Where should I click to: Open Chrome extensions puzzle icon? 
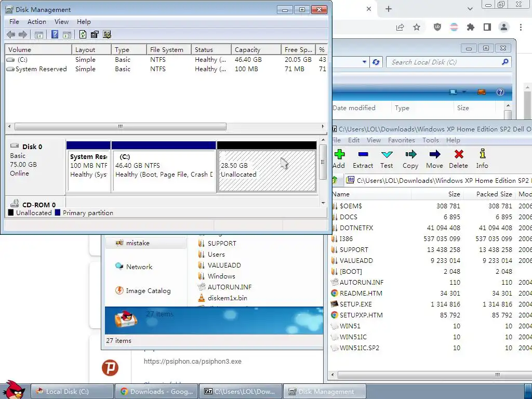coord(471,27)
